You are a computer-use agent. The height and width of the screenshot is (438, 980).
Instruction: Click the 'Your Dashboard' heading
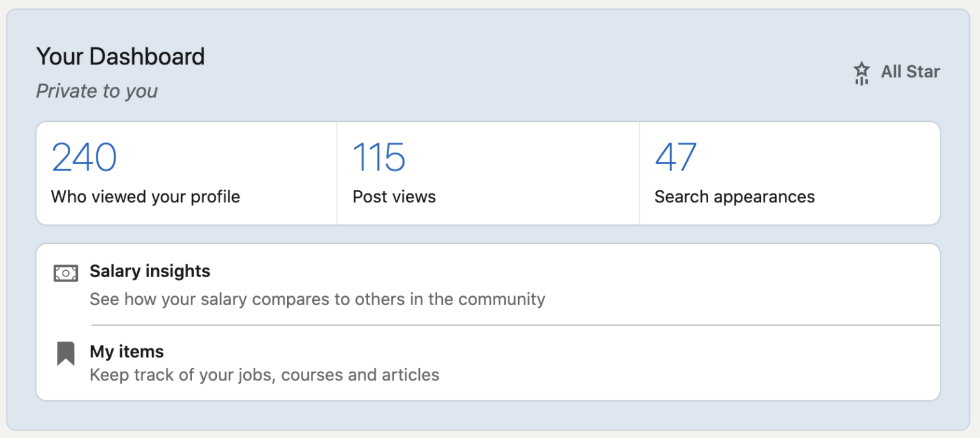[121, 56]
